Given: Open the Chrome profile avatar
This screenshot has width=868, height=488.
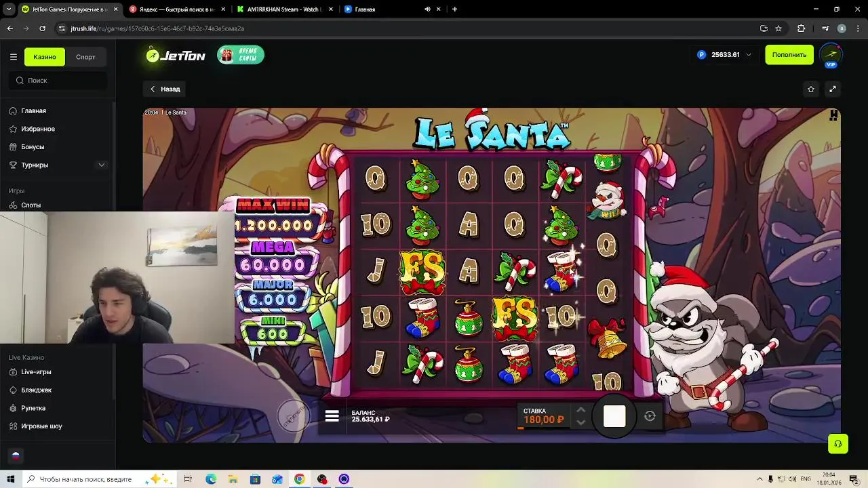Looking at the screenshot, I should [x=842, y=28].
